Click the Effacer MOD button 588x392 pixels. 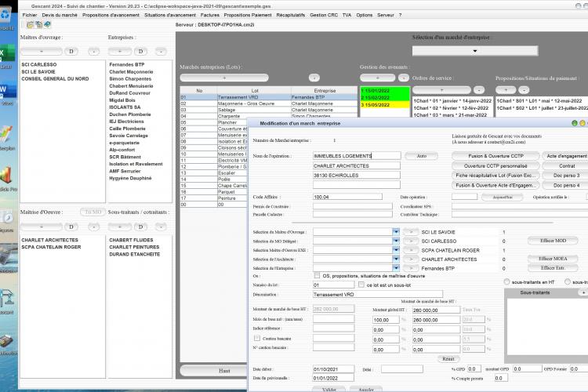point(554,241)
